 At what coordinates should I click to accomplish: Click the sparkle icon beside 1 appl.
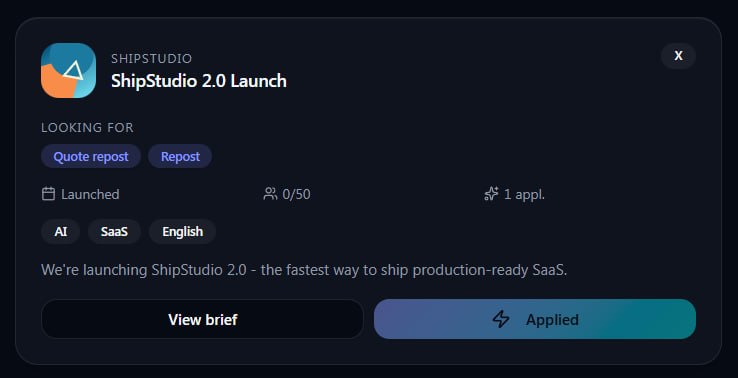pos(491,194)
